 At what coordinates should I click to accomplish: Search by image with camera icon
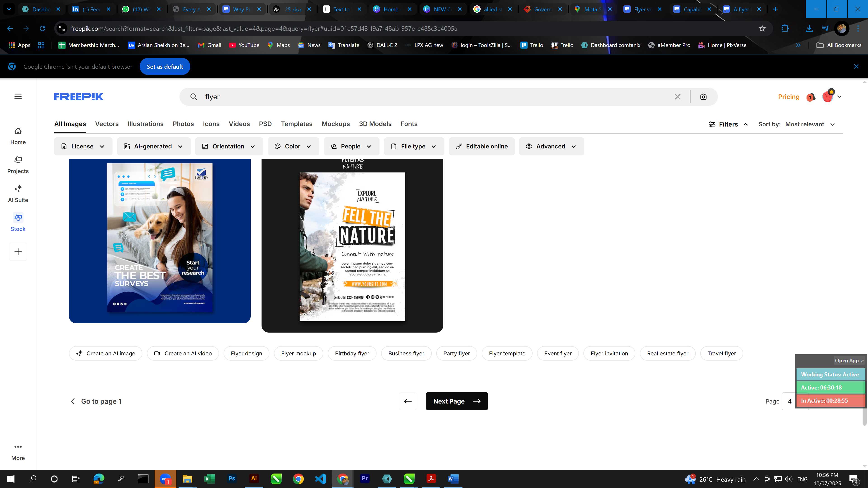point(703,97)
